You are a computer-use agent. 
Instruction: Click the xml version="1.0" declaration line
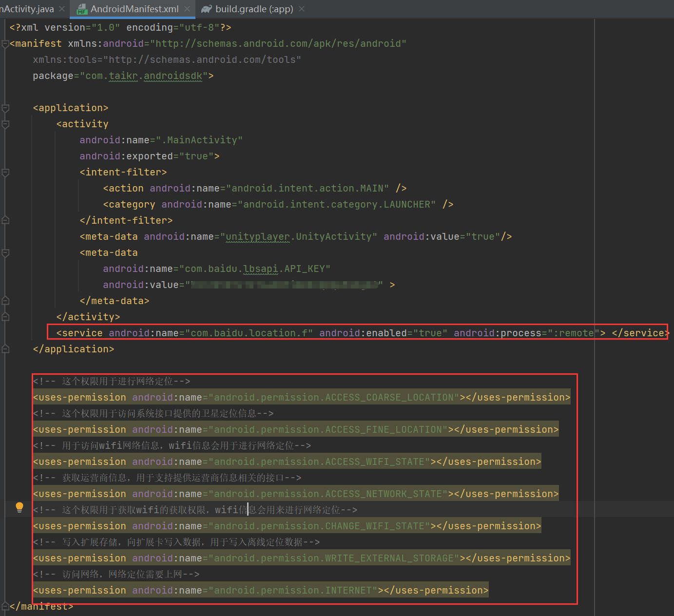coord(120,27)
